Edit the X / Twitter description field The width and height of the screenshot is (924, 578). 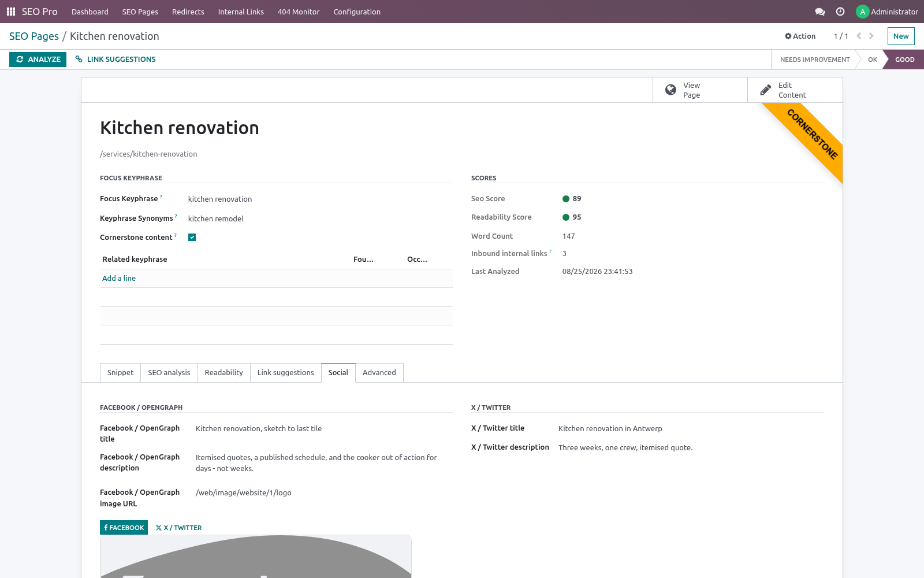pyautogui.click(x=691, y=448)
